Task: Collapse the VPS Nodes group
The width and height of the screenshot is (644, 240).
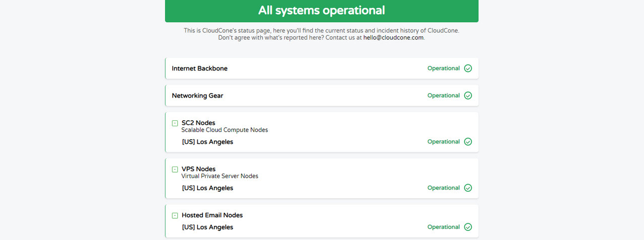Action: point(175,169)
